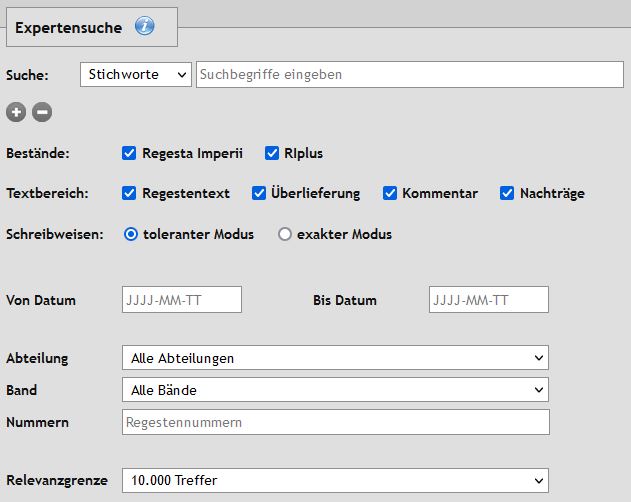Uncheck the RIplus checkbox
The image size is (631, 502).
pyautogui.click(x=272, y=153)
